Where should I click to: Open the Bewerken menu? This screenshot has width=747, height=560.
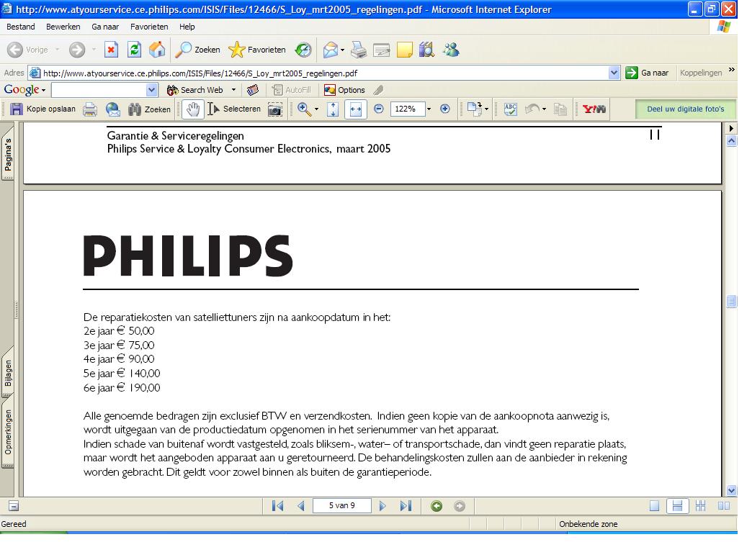click(63, 27)
